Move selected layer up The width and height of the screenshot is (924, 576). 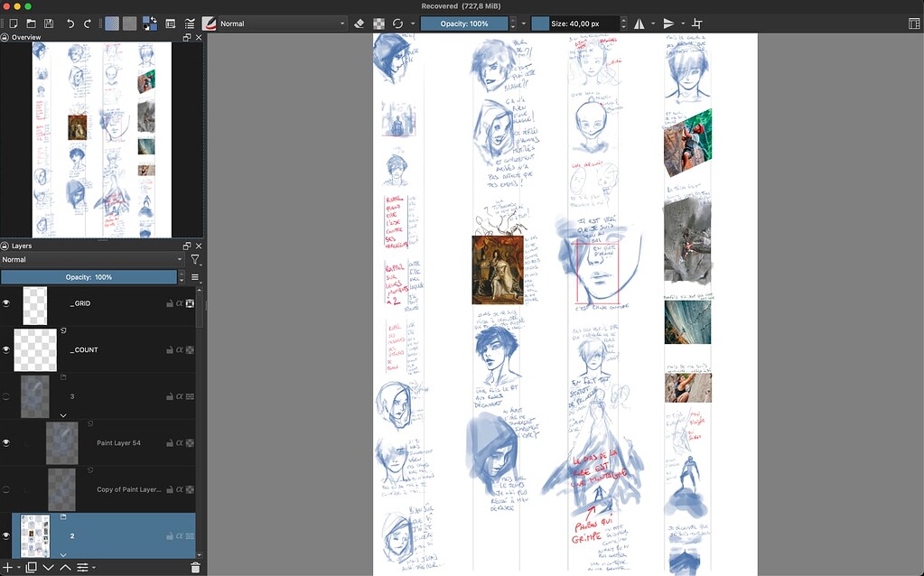(x=65, y=567)
